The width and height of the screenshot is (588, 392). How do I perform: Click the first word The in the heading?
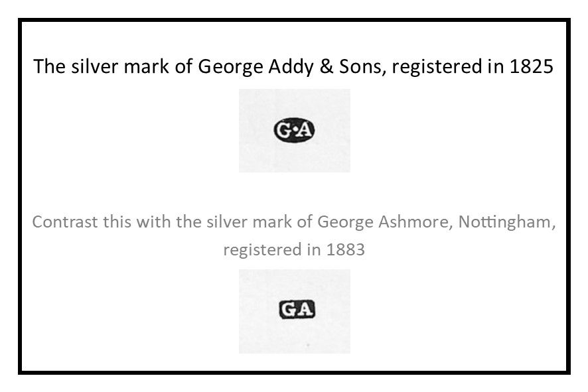click(x=48, y=67)
